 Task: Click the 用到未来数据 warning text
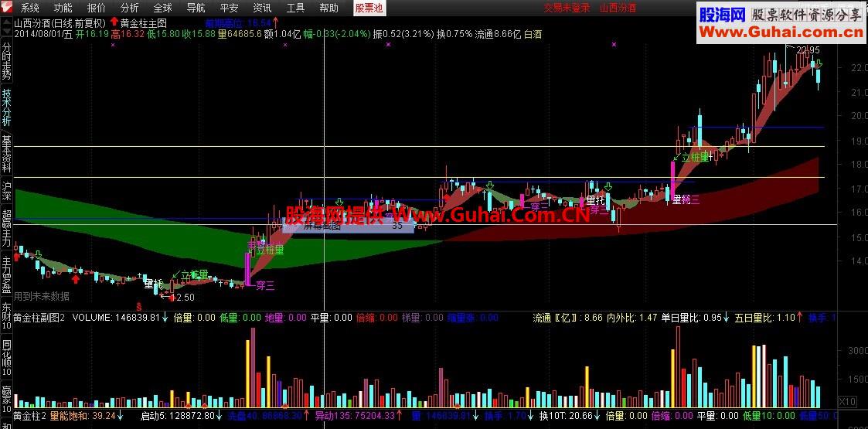point(42,296)
